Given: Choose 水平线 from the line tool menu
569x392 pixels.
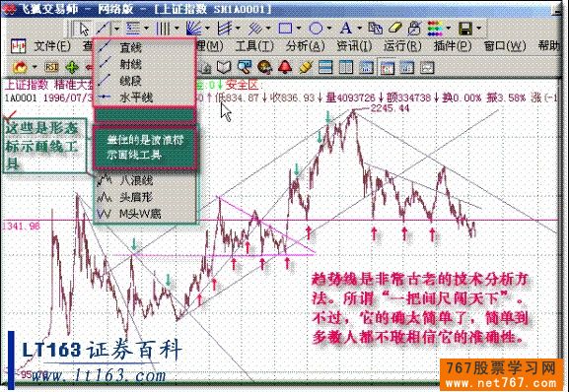Looking at the screenshot, I should pos(136,98).
